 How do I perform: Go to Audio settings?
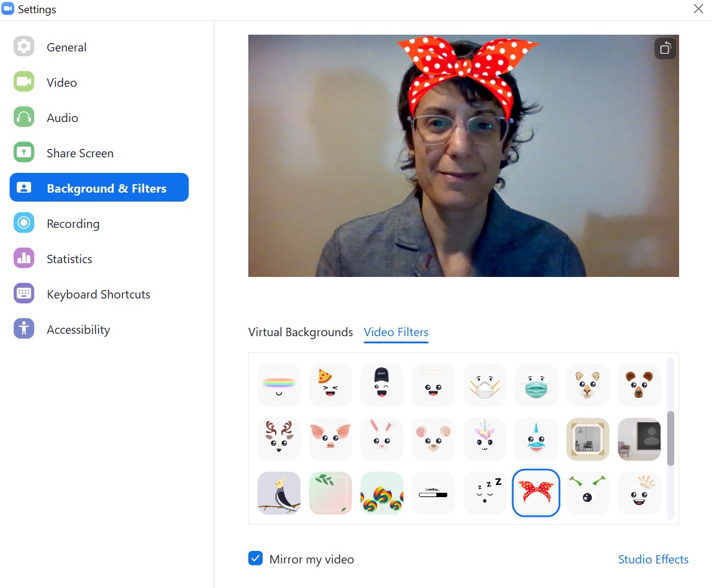(62, 118)
